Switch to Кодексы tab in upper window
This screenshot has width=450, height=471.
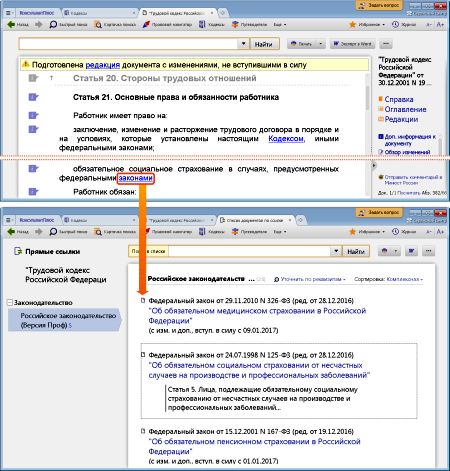[x=98, y=13]
